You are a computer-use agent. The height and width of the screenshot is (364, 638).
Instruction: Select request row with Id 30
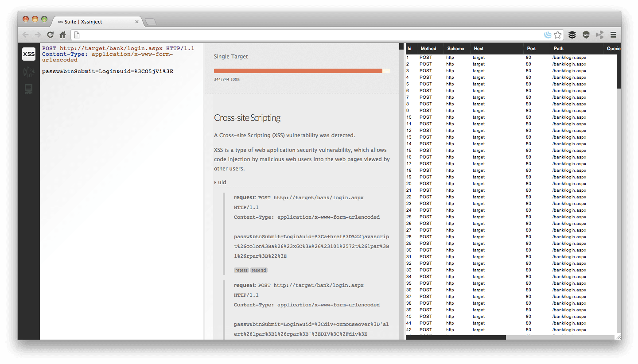click(511, 250)
